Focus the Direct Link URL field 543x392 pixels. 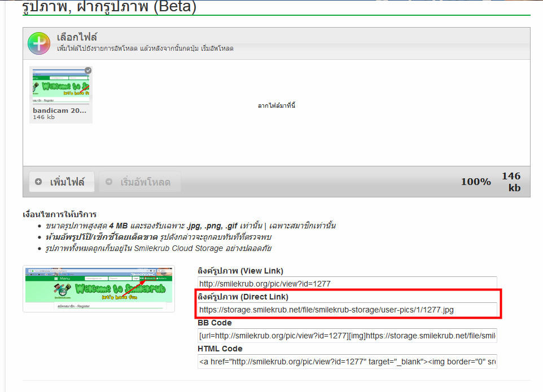(347, 310)
